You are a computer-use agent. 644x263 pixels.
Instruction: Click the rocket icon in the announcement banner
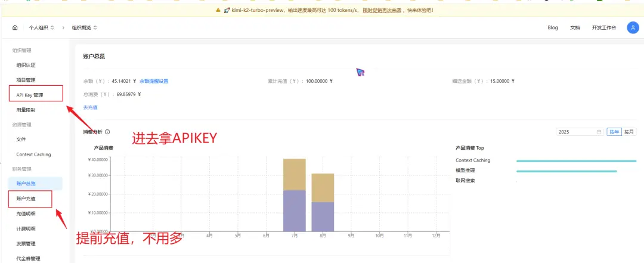click(227, 10)
